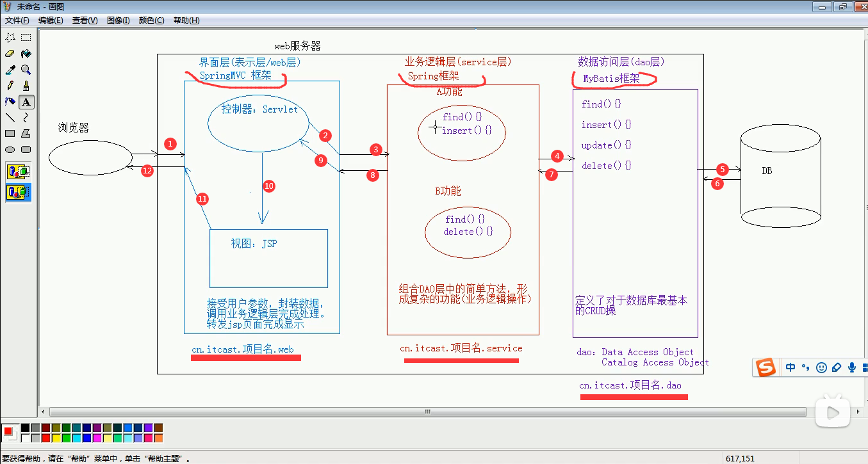Pick the yellow color swatch
The width and height of the screenshot is (868, 464).
click(56, 438)
